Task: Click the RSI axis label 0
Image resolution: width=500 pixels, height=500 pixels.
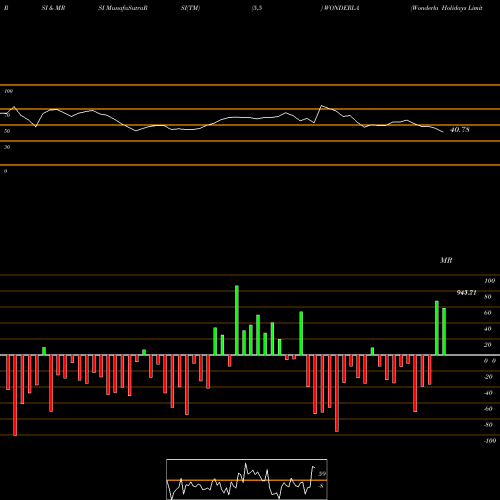Action: click(5, 171)
